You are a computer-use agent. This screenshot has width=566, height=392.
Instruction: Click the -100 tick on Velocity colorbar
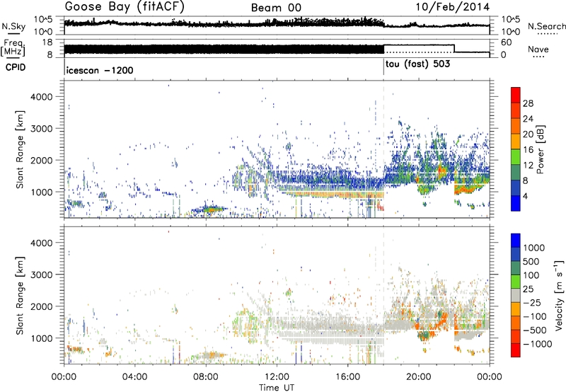pyautogui.click(x=535, y=316)
